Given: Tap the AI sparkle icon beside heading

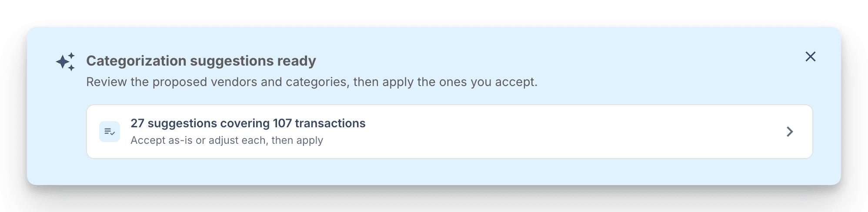Looking at the screenshot, I should click(x=66, y=62).
